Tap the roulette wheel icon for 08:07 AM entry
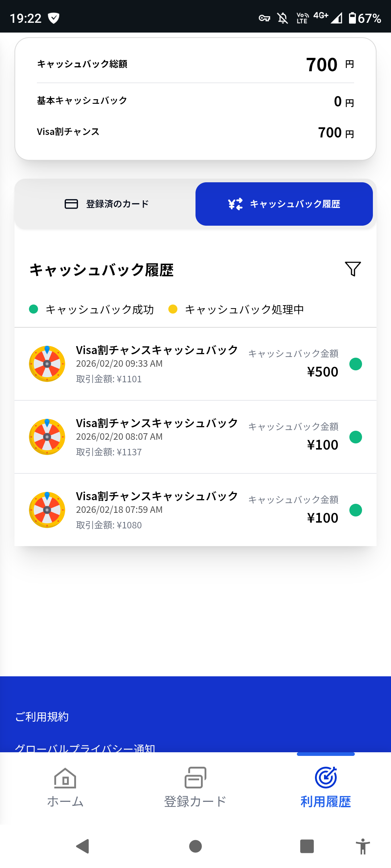The width and height of the screenshot is (391, 868). (47, 437)
